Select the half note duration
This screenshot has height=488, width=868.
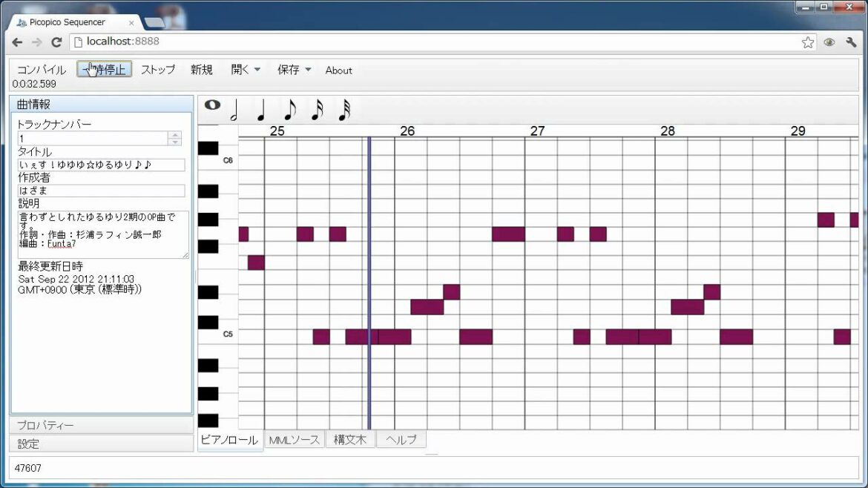click(x=234, y=111)
